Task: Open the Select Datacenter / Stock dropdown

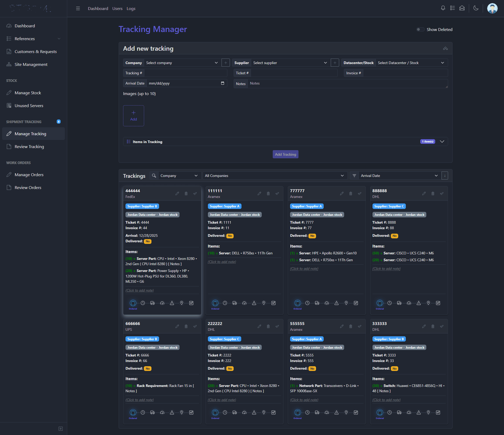Action: 412,63
